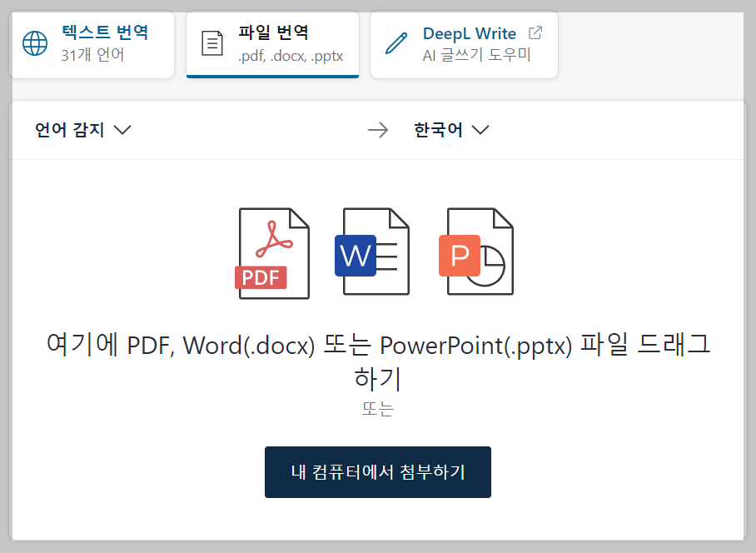Click the Word document icon
The height and width of the screenshot is (553, 756).
[x=371, y=252]
